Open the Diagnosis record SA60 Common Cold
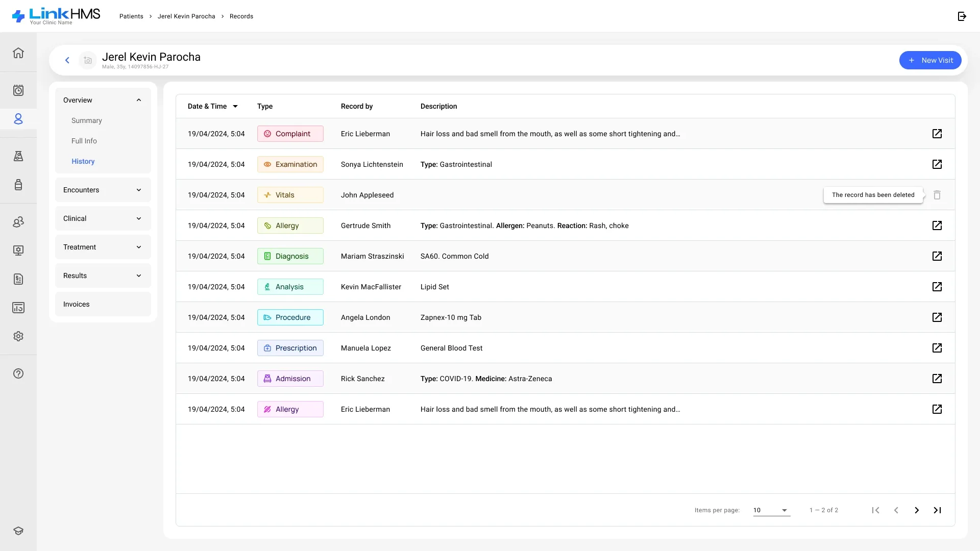 (937, 256)
